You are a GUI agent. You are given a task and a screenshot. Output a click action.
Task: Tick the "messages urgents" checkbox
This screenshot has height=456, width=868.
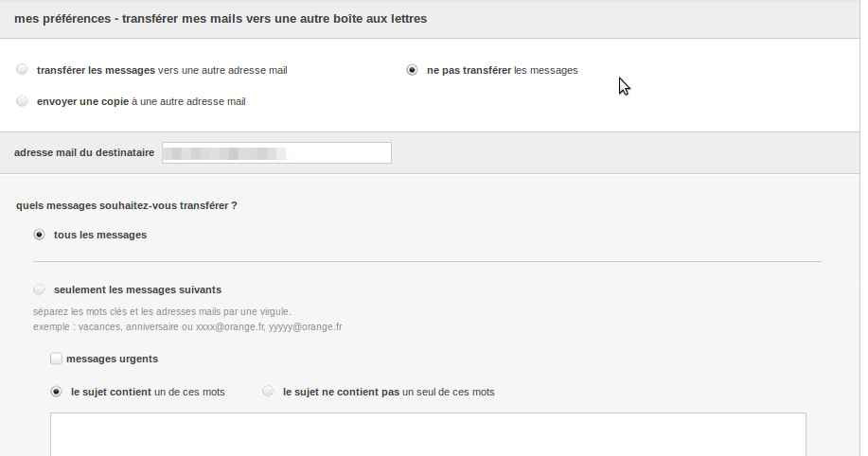pos(57,359)
